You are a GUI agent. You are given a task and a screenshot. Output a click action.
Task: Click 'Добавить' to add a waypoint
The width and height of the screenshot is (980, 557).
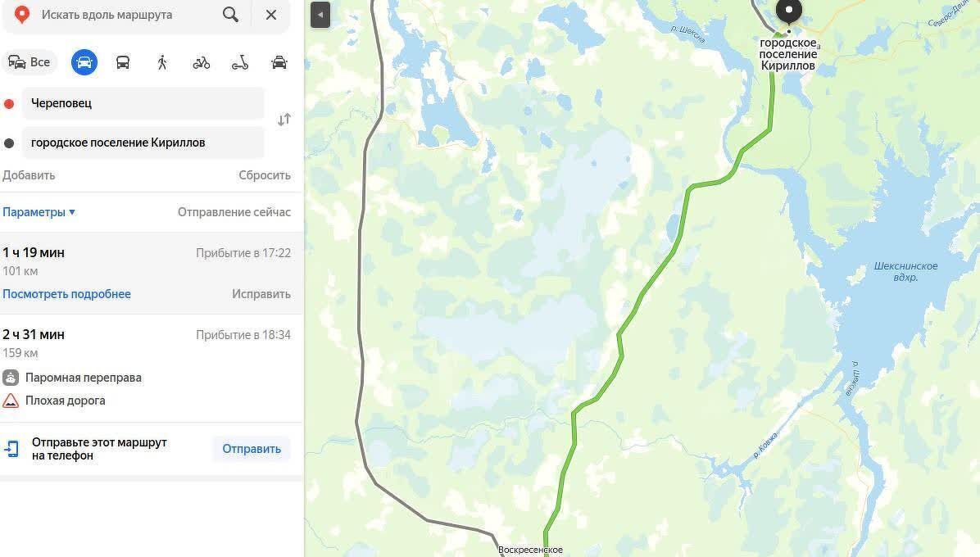point(29,175)
